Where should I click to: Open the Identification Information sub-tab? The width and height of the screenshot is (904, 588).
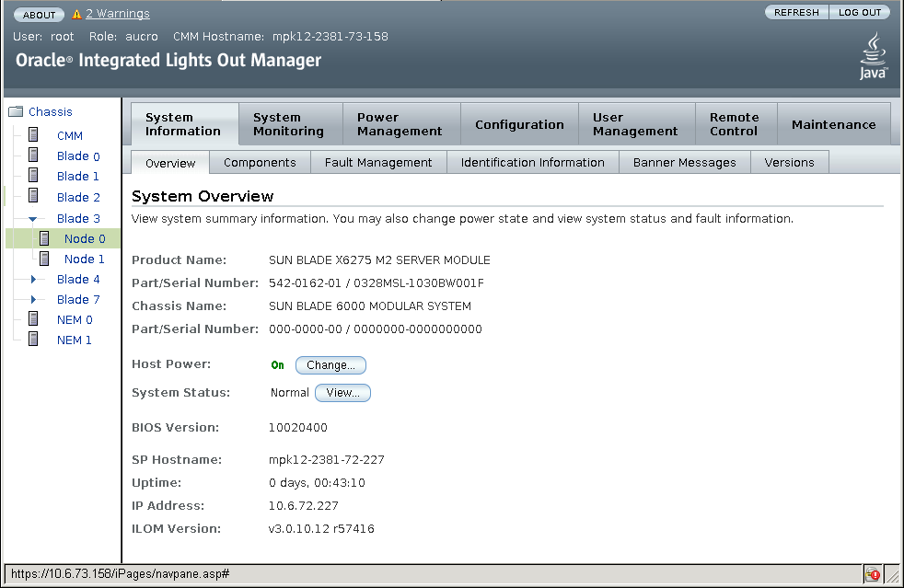[533, 163]
